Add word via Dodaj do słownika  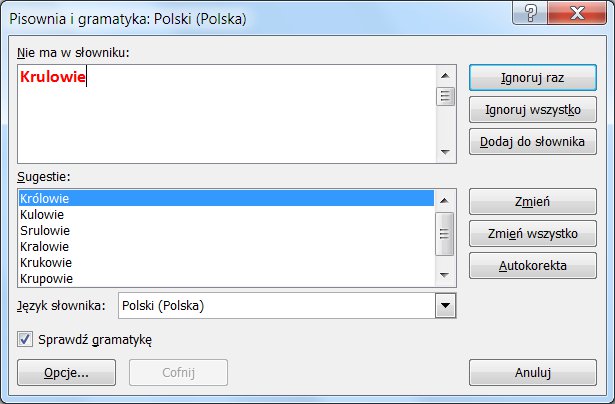(533, 142)
